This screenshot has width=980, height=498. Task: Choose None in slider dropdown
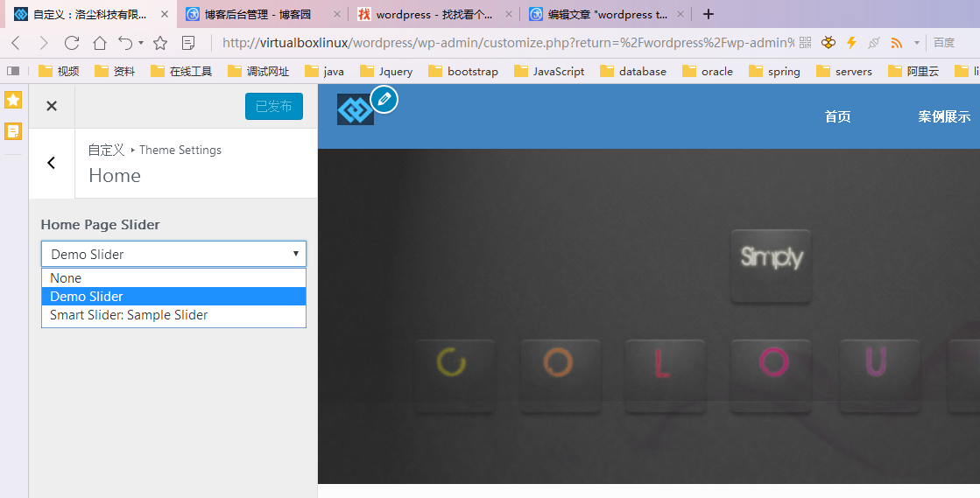[x=173, y=278]
